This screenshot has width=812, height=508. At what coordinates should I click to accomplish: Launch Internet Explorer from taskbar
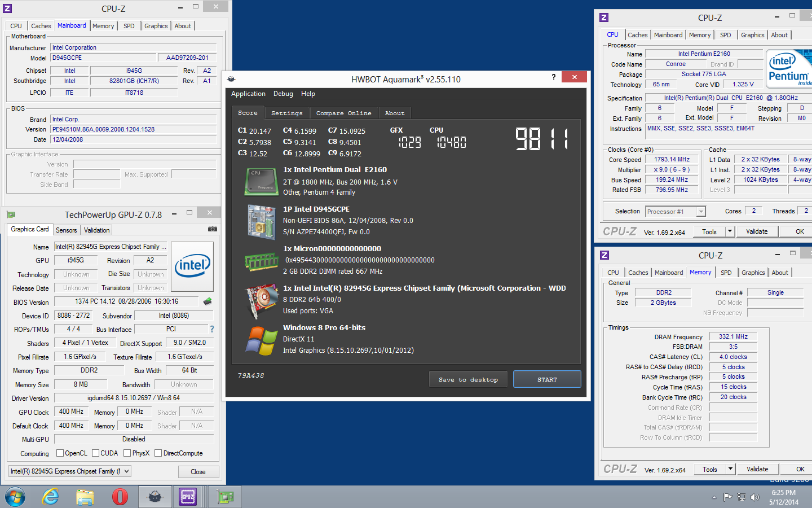pyautogui.click(x=51, y=497)
